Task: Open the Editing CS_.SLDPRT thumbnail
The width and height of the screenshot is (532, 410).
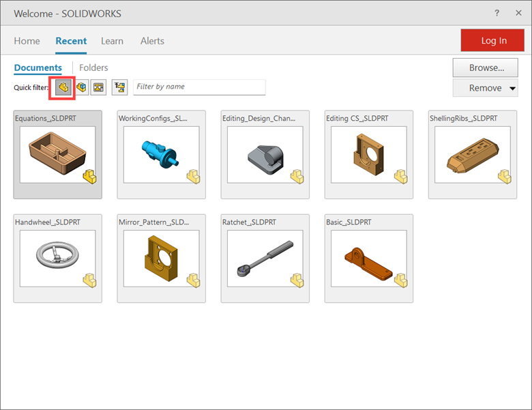Action: (x=369, y=155)
